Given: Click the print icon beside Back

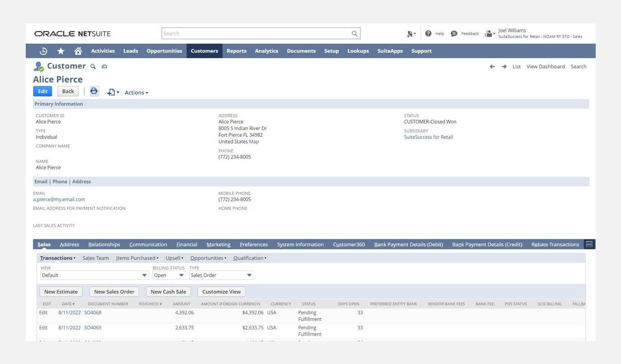Looking at the screenshot, I should click(x=94, y=91).
